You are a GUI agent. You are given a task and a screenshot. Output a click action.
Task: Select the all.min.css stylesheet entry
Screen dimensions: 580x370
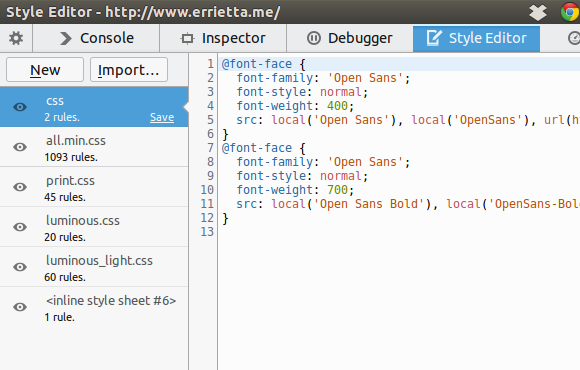click(x=94, y=147)
